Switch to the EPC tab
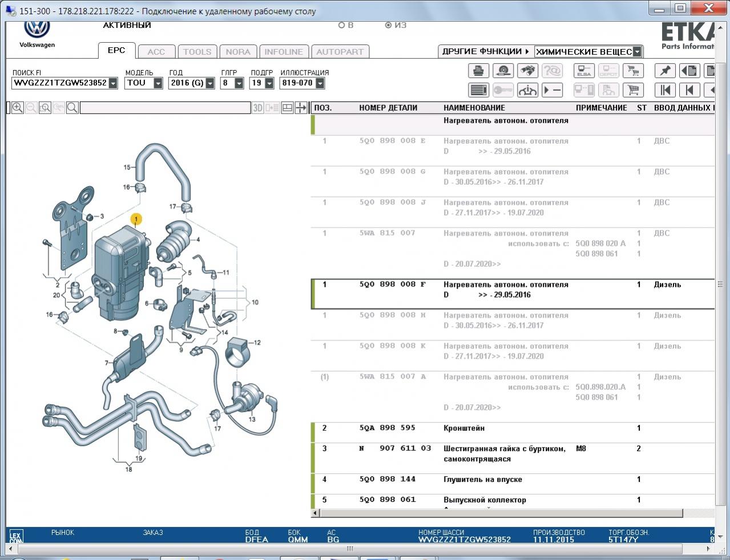The height and width of the screenshot is (560, 730). pyautogui.click(x=116, y=50)
